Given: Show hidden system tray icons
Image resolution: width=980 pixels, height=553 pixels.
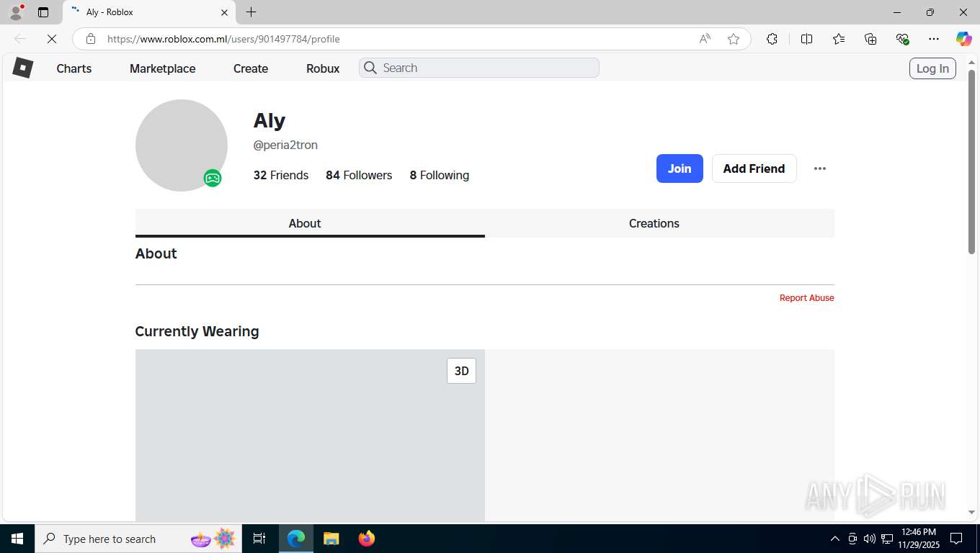Looking at the screenshot, I should pyautogui.click(x=835, y=539).
